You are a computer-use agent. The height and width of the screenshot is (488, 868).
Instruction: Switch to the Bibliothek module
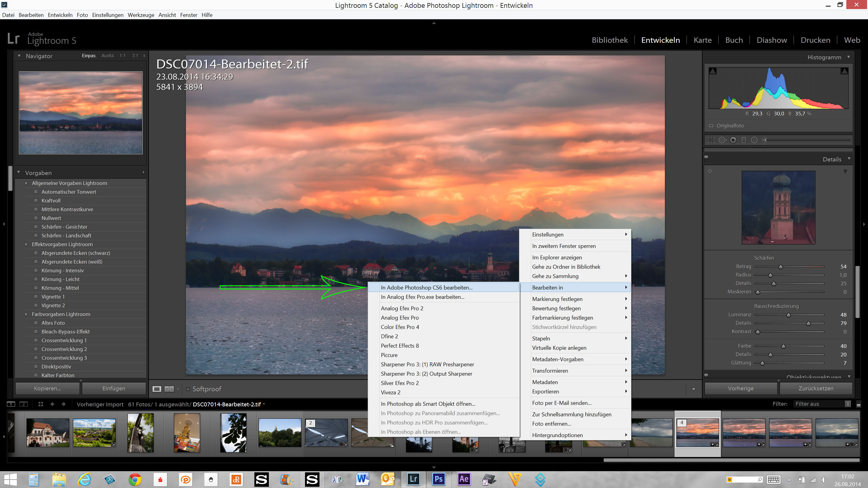coord(609,40)
